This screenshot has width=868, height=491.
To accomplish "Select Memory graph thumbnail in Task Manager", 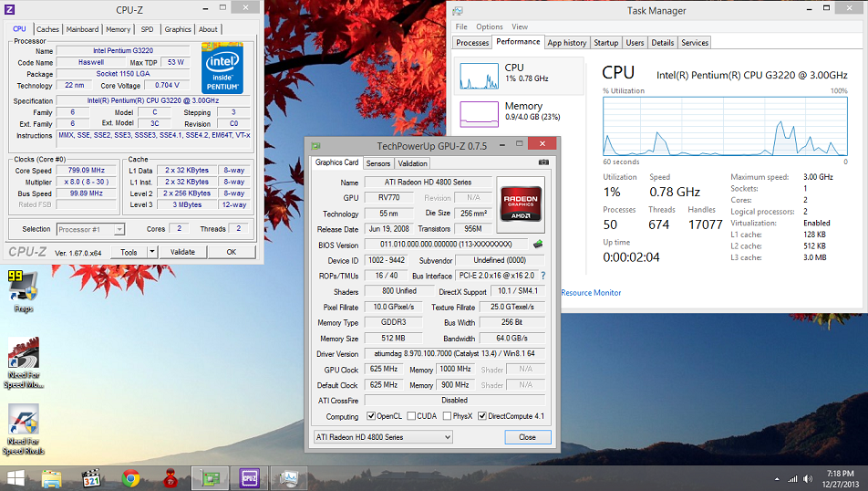I will pyautogui.click(x=479, y=113).
